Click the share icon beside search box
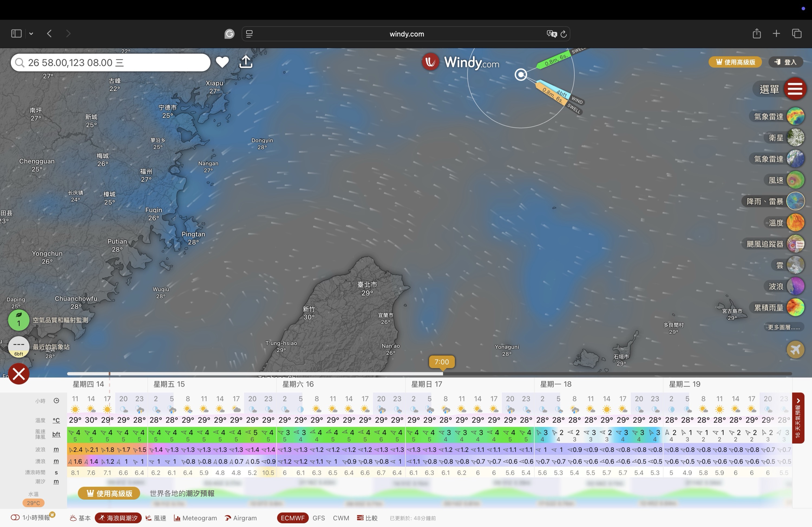The image size is (812, 527). pos(246,62)
